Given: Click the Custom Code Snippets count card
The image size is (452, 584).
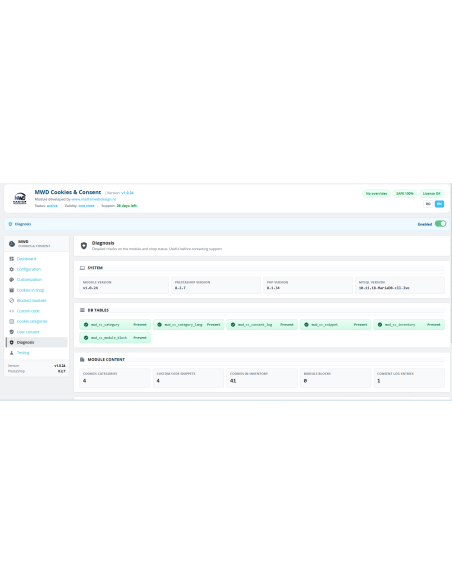Looking at the screenshot, I should click(188, 378).
